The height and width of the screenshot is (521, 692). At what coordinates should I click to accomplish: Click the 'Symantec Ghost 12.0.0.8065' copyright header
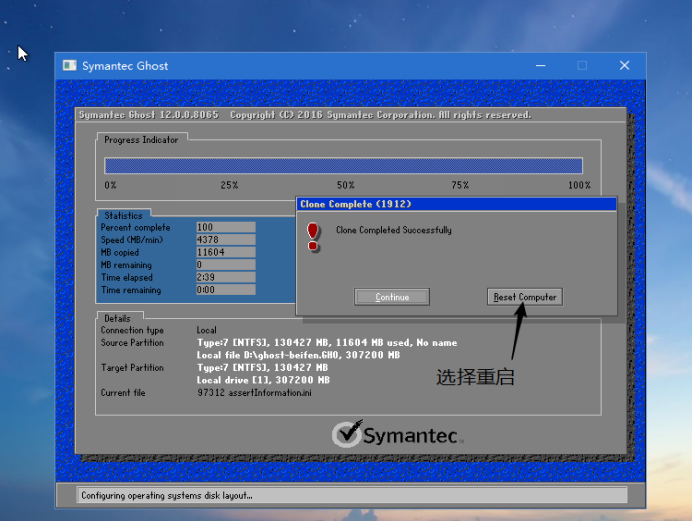coord(305,115)
